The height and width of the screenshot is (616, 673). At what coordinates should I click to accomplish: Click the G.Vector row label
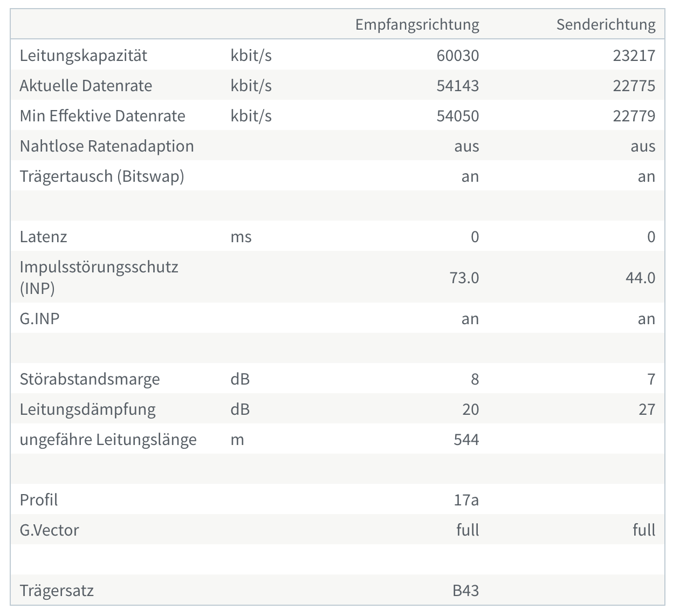(x=50, y=530)
